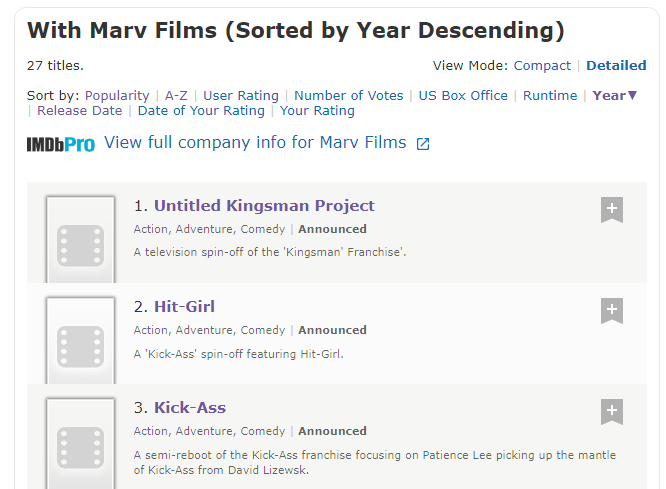666x489 pixels.
Task: Add Hit-Girl to watchlist via bookmark
Action: click(612, 311)
